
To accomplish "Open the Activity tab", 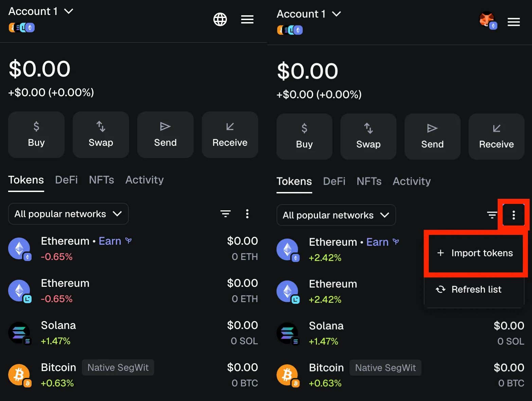I will tap(144, 180).
